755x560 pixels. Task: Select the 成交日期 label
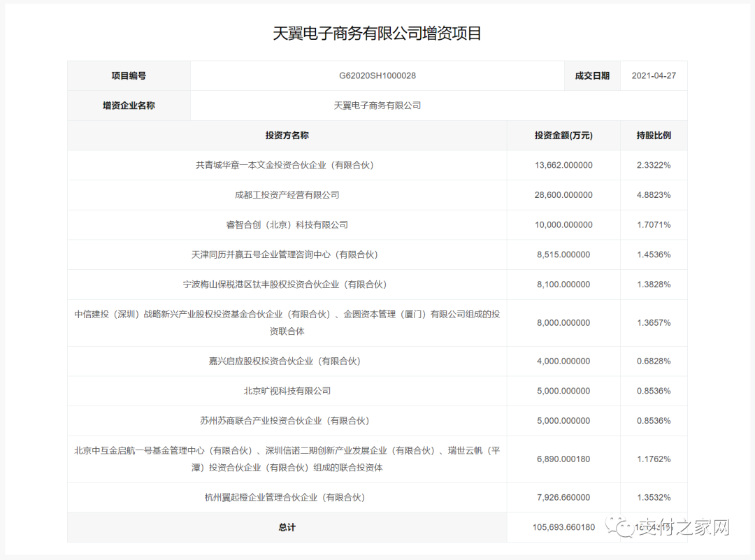coord(592,76)
